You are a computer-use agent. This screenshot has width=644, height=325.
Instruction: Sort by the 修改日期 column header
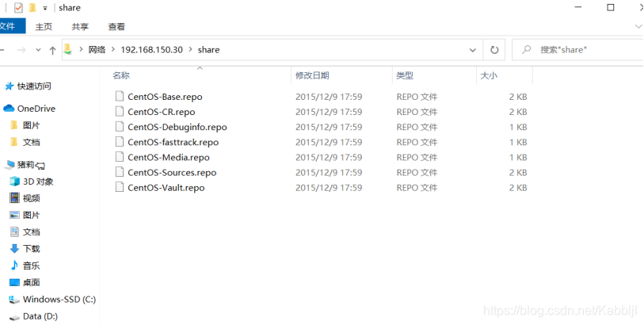(x=312, y=75)
